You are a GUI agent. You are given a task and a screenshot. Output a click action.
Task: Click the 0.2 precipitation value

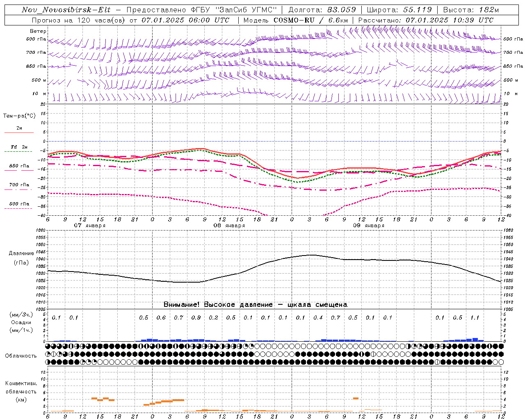click(213, 317)
